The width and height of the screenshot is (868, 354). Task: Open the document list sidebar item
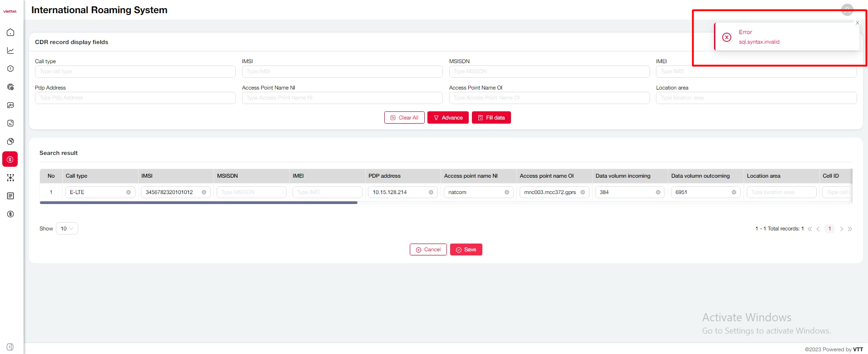[x=10, y=196]
